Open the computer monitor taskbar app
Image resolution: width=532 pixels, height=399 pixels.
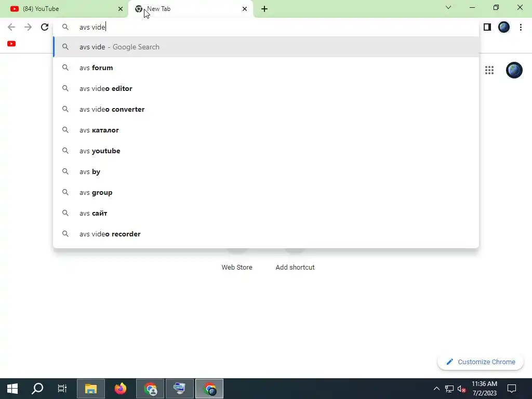179,389
